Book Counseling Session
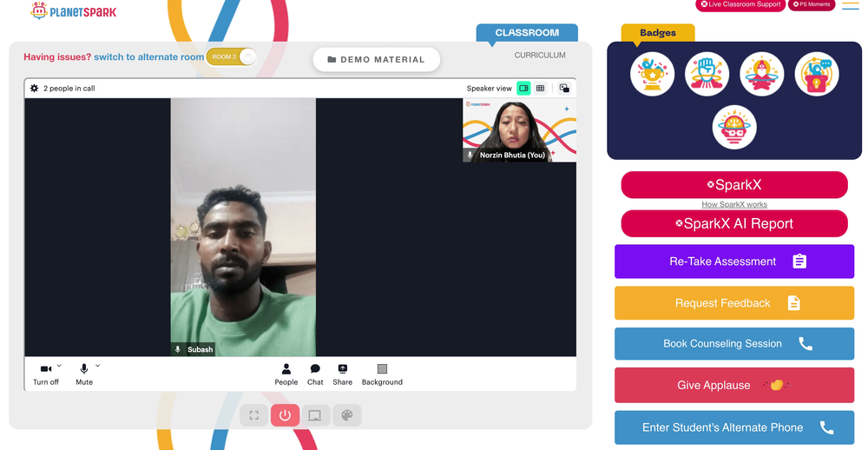 pos(734,344)
